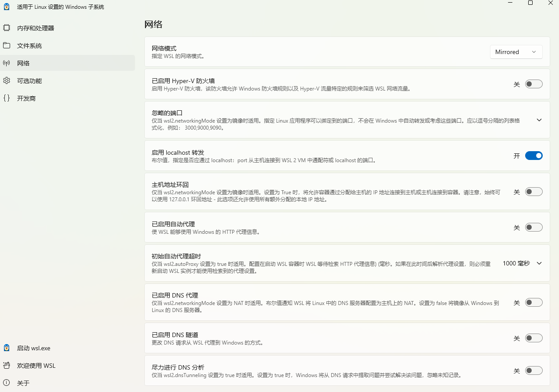Toggle the 主机地址环回 switch on
Viewport: 559px width, 392px height.
click(533, 192)
